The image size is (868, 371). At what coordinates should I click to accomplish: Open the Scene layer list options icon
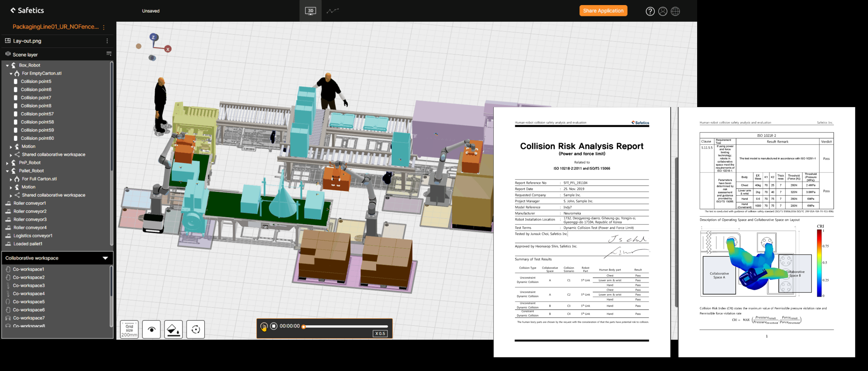[x=109, y=54]
